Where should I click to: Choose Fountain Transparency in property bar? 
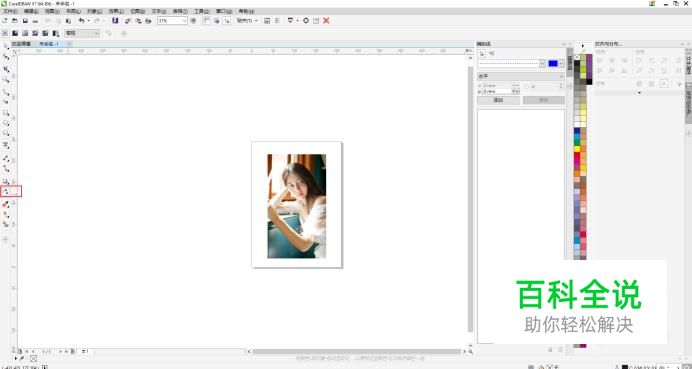click(25, 33)
